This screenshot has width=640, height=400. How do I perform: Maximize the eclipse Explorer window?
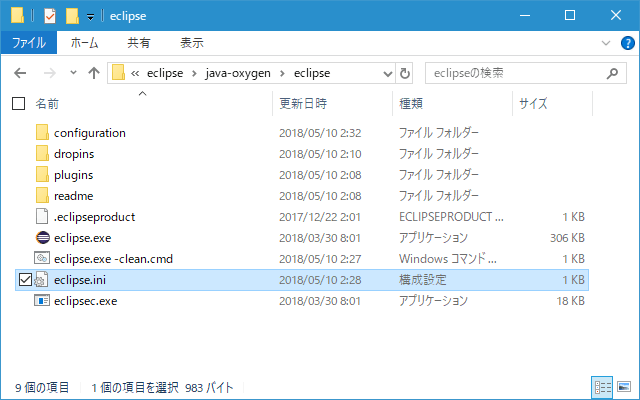[x=570, y=16]
